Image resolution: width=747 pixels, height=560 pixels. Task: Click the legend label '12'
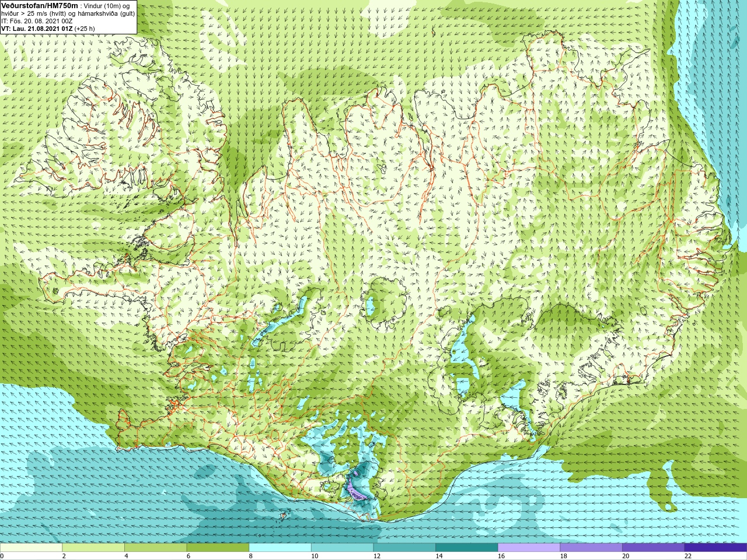tap(377, 556)
